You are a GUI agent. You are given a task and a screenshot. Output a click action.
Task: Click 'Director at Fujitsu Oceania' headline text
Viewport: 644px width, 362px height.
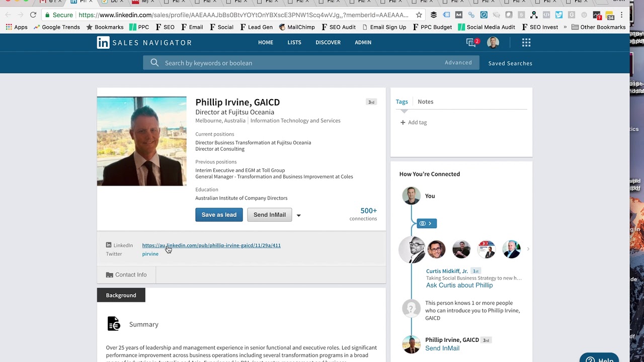(234, 112)
